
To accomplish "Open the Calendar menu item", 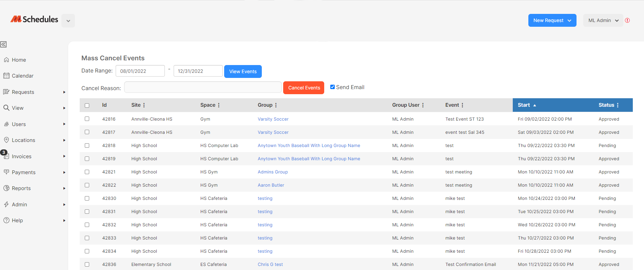I will (23, 76).
